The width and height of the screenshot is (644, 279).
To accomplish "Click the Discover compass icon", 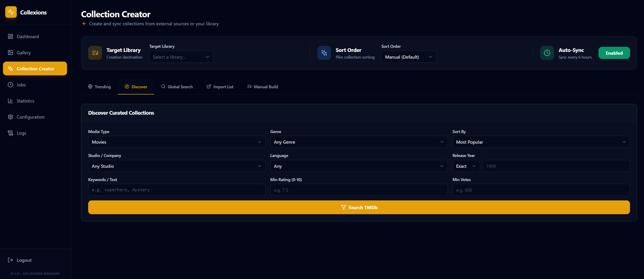I will point(127,87).
